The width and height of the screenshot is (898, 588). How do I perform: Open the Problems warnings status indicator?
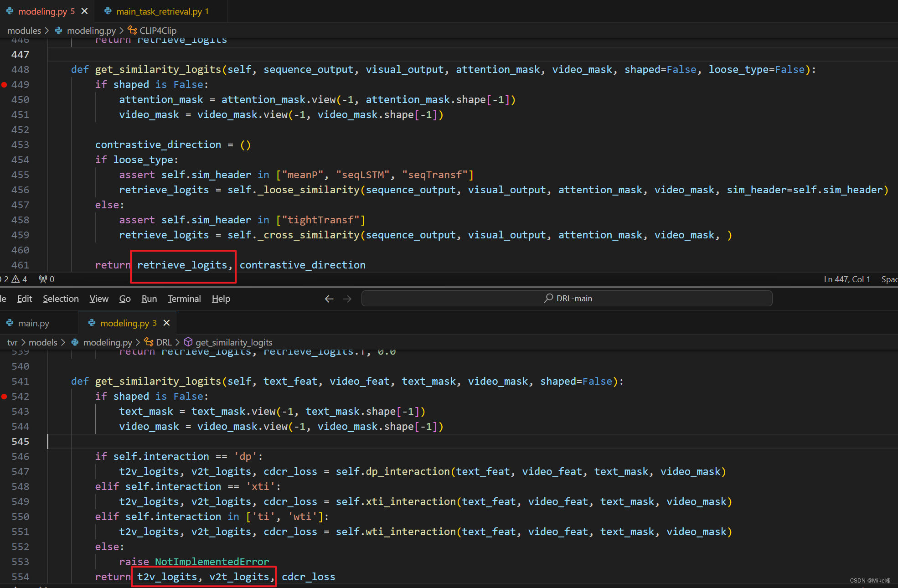pyautogui.click(x=19, y=279)
